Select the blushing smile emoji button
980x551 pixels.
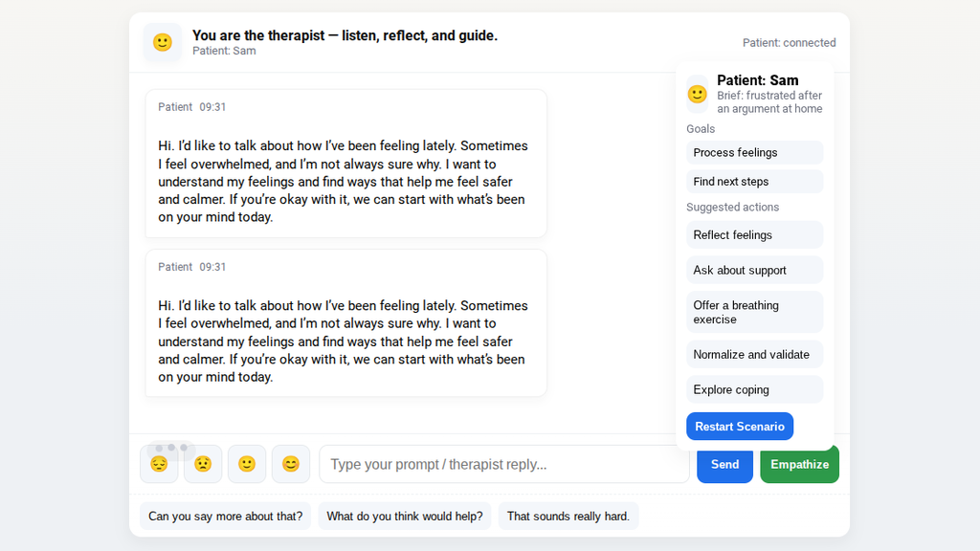tap(291, 464)
